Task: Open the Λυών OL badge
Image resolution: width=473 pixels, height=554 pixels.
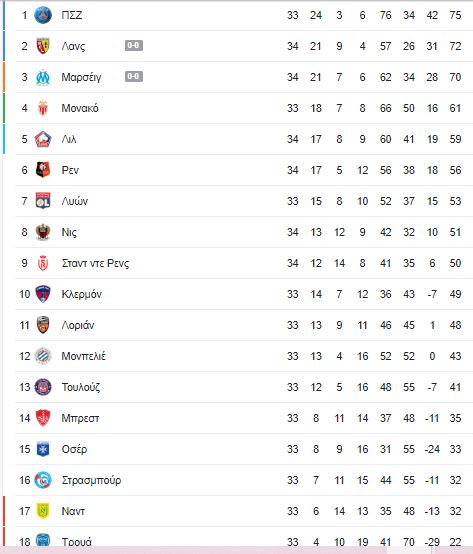Action: point(43,201)
